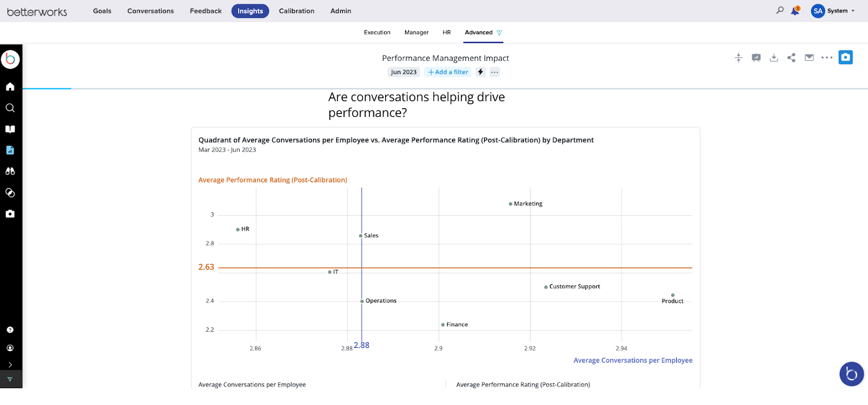This screenshot has height=405, width=868.
Task: Start presentation mode via easel icon
Action: coord(756,58)
